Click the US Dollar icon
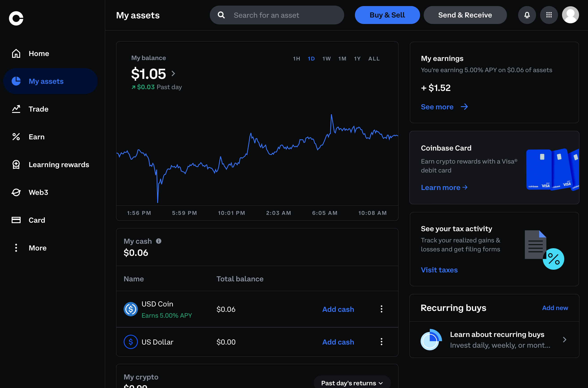 [x=131, y=342]
